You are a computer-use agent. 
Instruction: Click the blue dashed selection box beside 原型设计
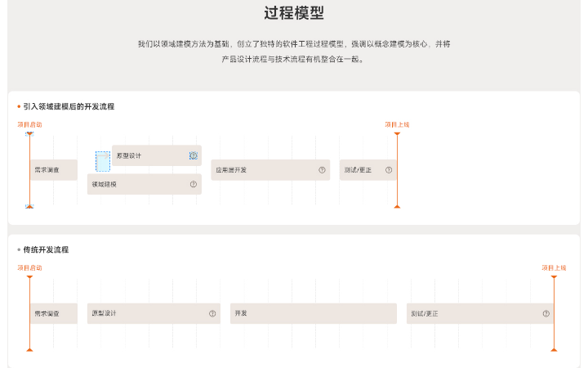[x=103, y=161]
